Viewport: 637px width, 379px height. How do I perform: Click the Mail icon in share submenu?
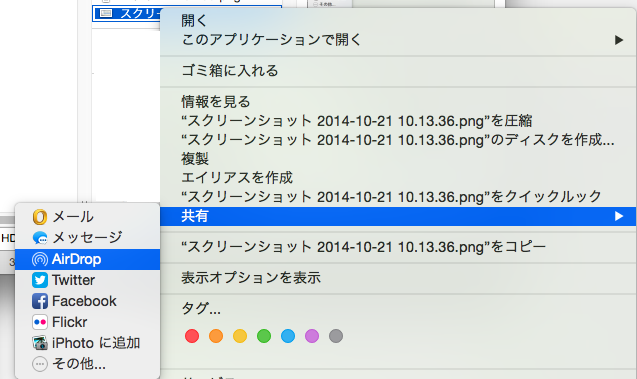[x=40, y=217]
